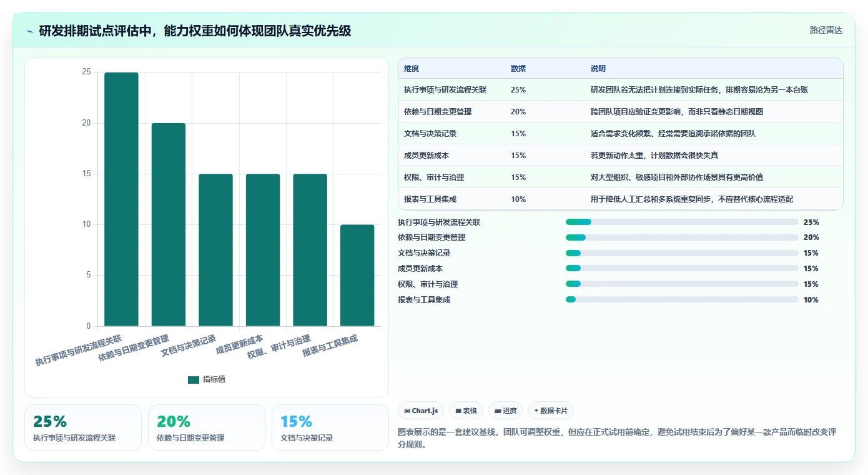Click the lightning icon beside the page title
This screenshot has height=475, width=868.
[29, 31]
